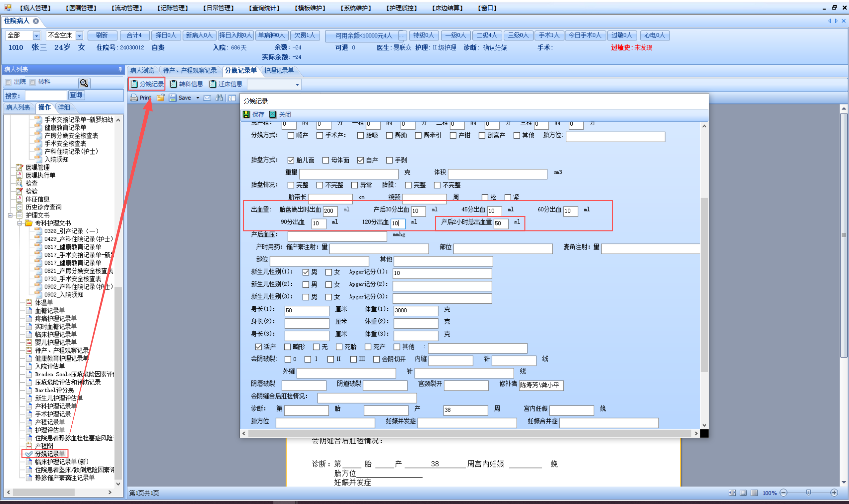Click the binoculars find icon
849x504 pixels.
(220, 98)
